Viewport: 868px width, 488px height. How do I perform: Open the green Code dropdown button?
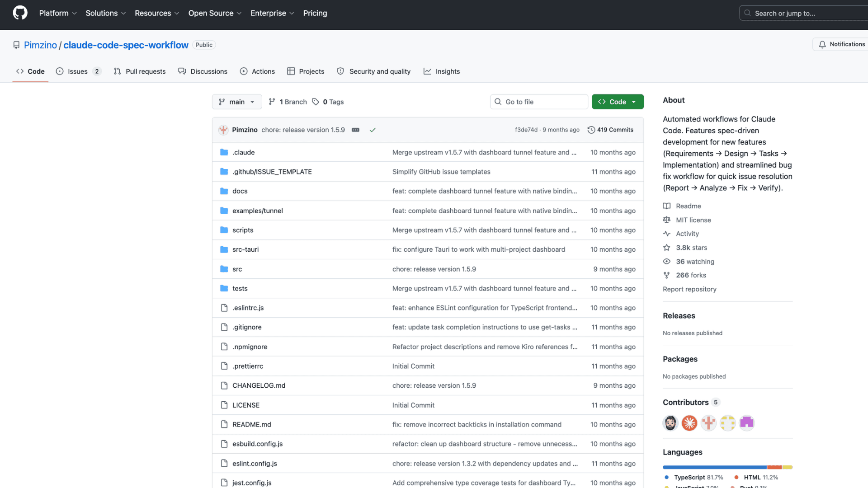pos(618,102)
